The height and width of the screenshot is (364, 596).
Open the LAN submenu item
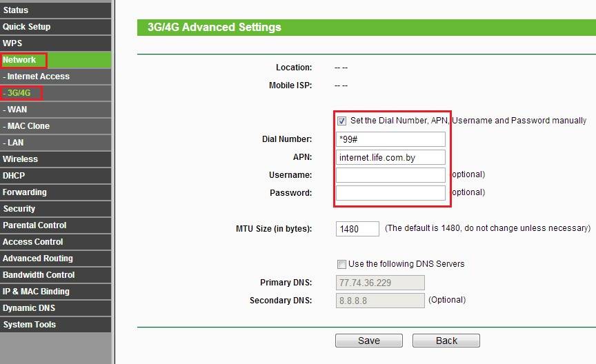[x=55, y=143]
